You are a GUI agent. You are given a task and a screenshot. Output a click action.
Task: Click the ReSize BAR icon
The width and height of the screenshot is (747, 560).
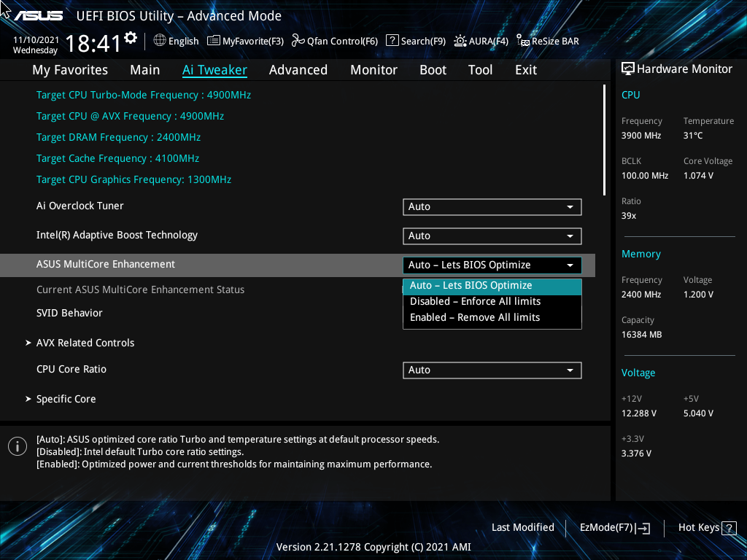pos(522,41)
